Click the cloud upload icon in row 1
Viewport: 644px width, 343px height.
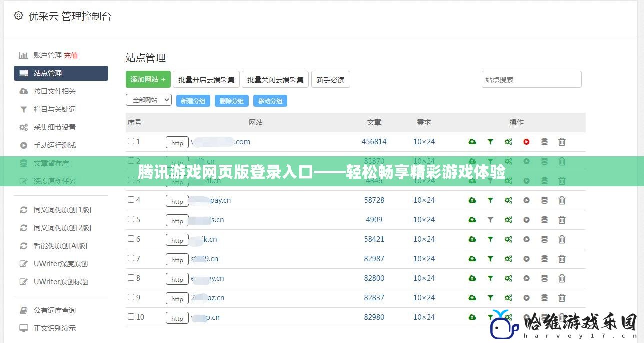472,142
